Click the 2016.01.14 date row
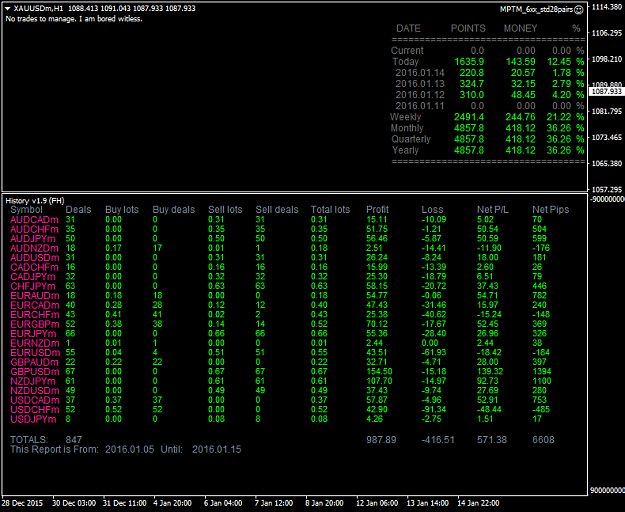This screenshot has width=625, height=512. tap(420, 73)
